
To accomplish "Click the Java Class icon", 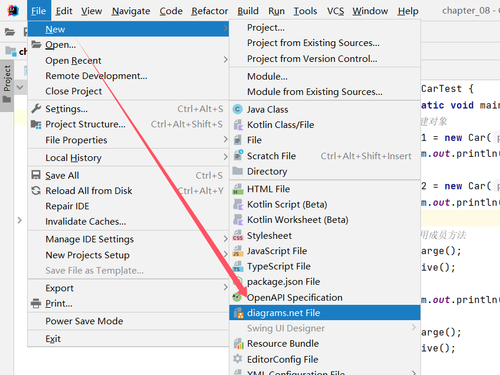I will click(237, 109).
